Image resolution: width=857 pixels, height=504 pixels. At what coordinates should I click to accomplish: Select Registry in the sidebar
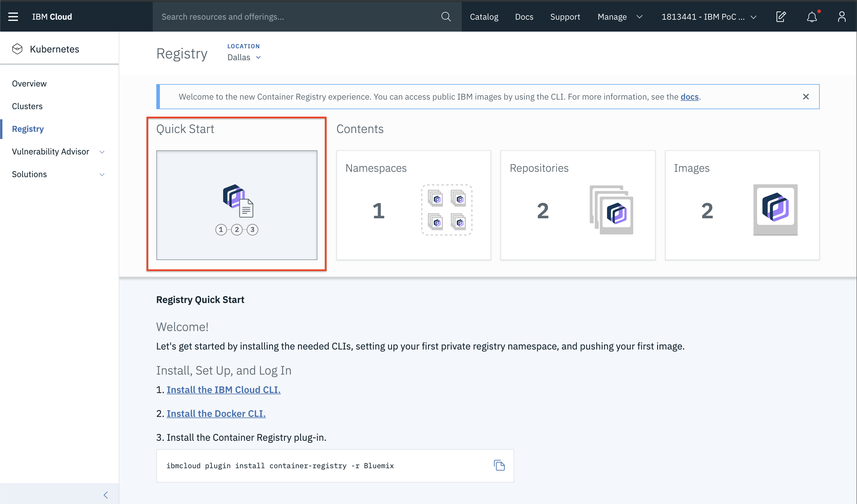(x=28, y=129)
